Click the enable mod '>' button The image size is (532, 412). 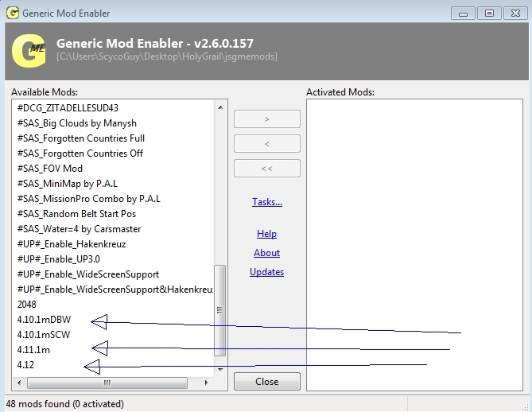[266, 119]
